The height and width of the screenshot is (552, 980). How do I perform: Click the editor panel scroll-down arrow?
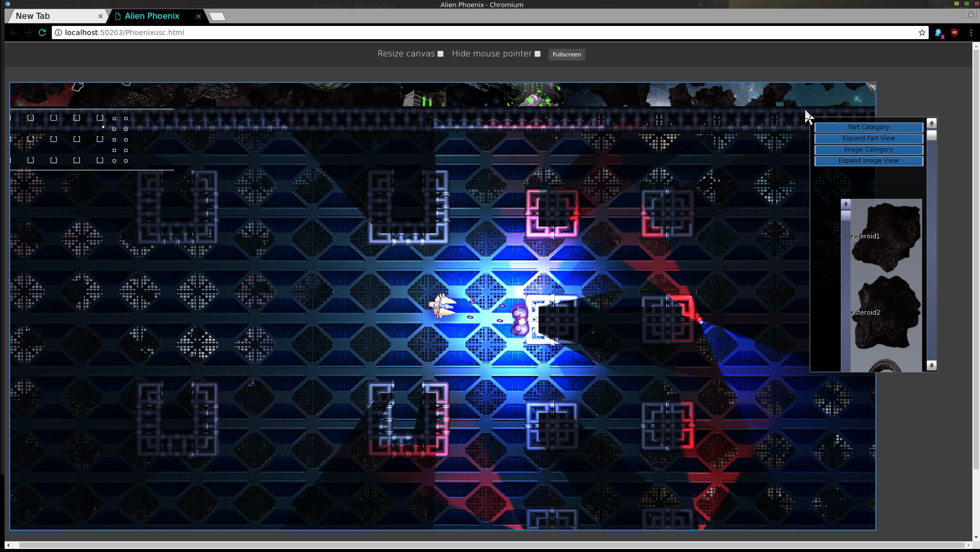pos(931,365)
